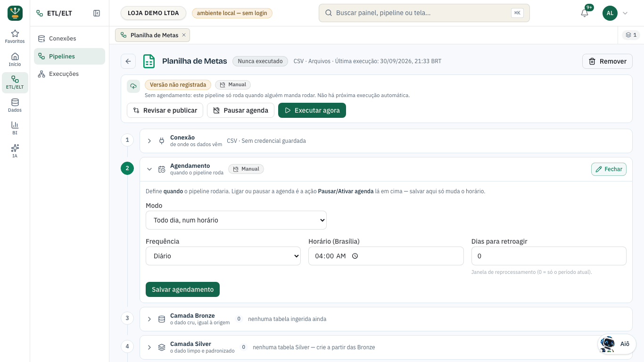Click Executar agora button
This screenshot has width=644, height=362.
tap(312, 110)
